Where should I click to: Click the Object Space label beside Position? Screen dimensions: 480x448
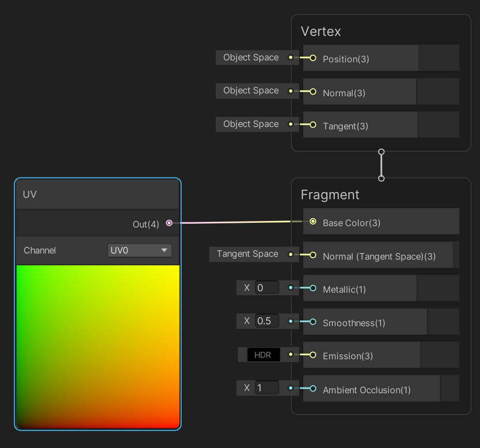click(x=251, y=57)
